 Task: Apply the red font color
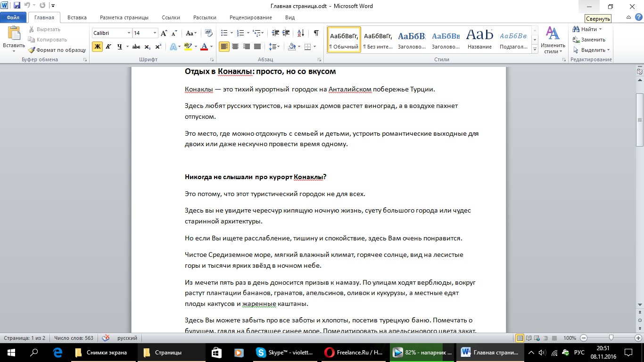[x=204, y=47]
